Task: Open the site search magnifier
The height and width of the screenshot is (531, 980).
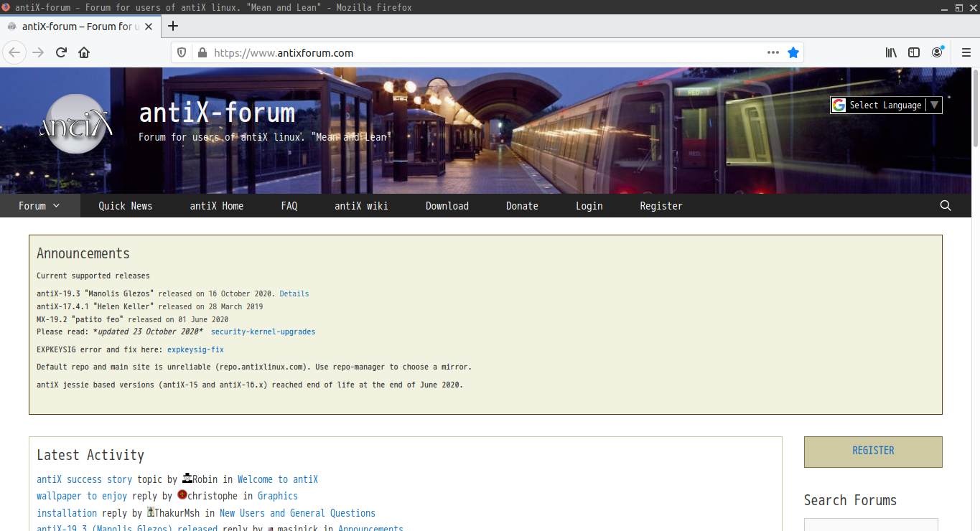Action: click(946, 206)
